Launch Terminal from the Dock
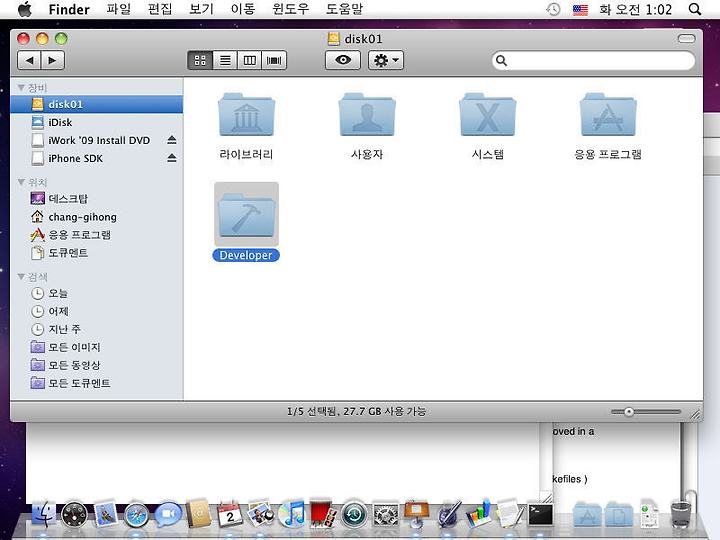This screenshot has height=540, width=720. [x=540, y=515]
